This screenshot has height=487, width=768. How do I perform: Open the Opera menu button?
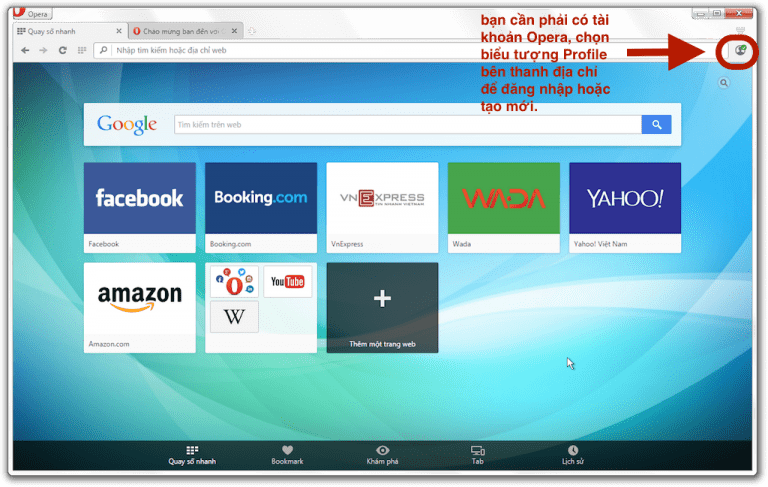click(32, 14)
